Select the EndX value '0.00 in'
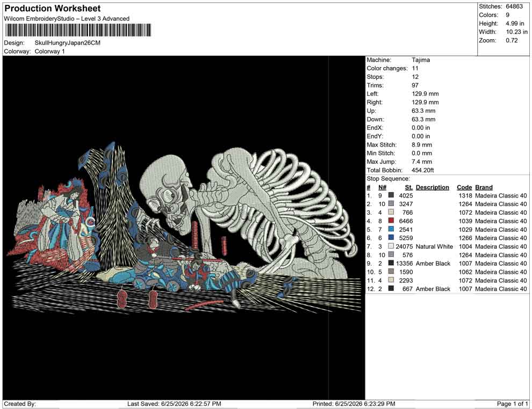The height and width of the screenshot is (409, 532). point(421,128)
